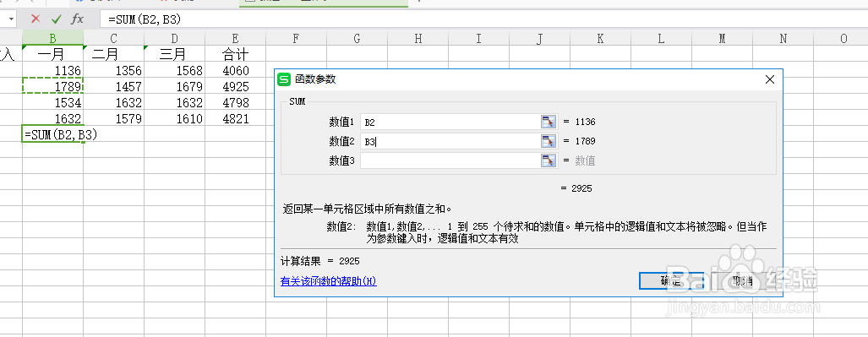Select column O header
The height and width of the screenshot is (337, 868).
click(842, 38)
